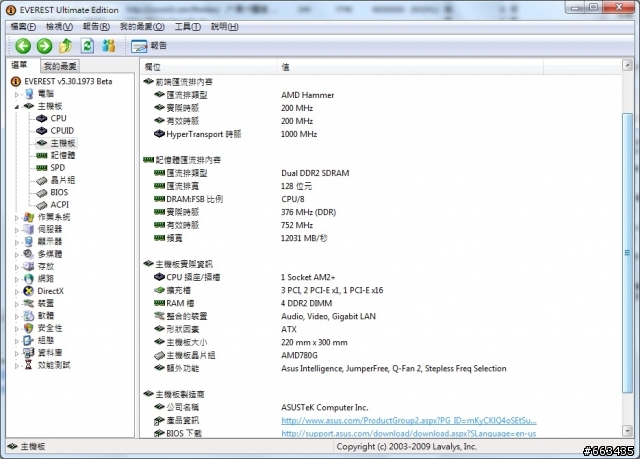Open the 記憶體 memory tree item
Viewport: 640px width, 459px height.
click(62, 155)
